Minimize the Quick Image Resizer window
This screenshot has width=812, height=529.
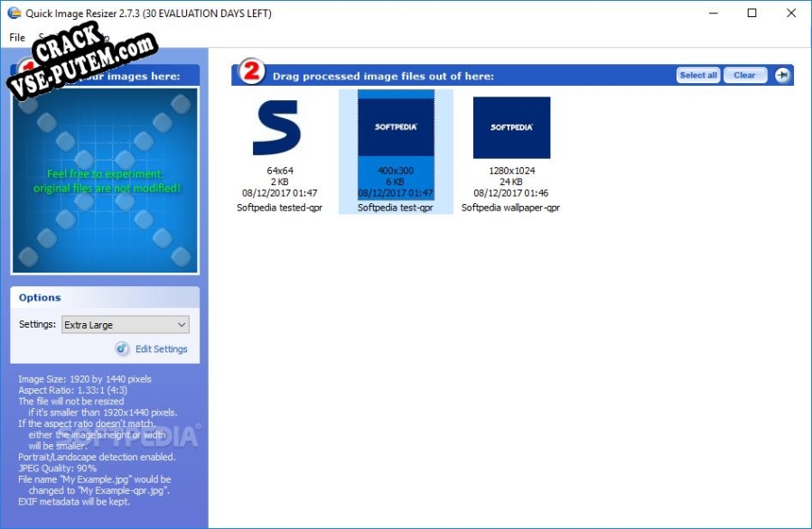pos(711,14)
